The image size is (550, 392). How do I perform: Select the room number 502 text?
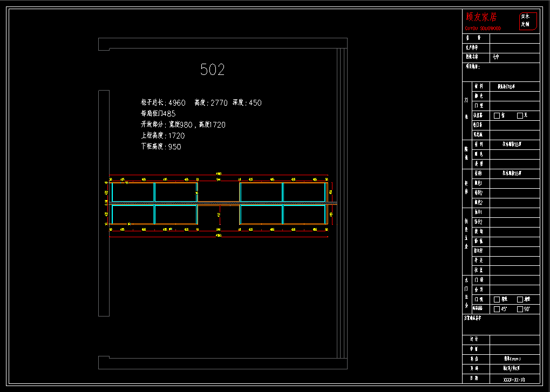click(x=212, y=70)
